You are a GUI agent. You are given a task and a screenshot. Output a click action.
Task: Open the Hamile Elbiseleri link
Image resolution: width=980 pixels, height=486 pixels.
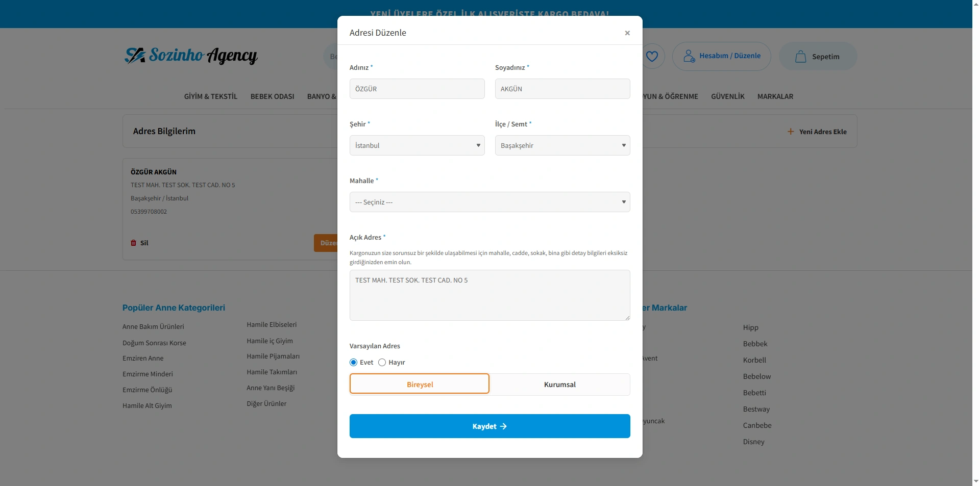tap(272, 324)
